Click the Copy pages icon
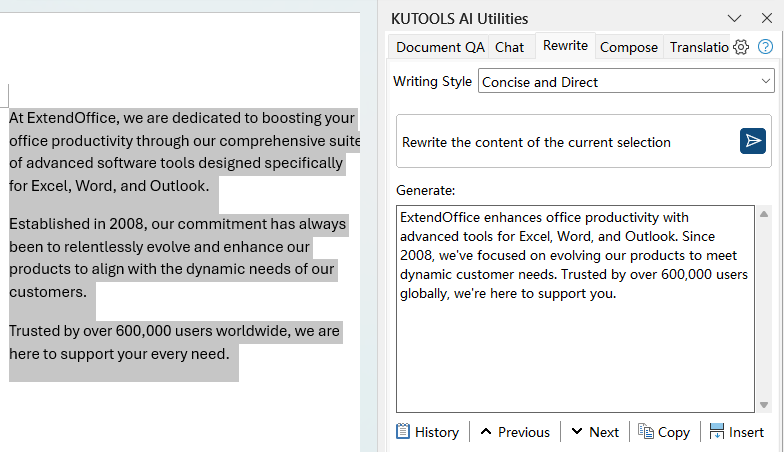 point(646,431)
